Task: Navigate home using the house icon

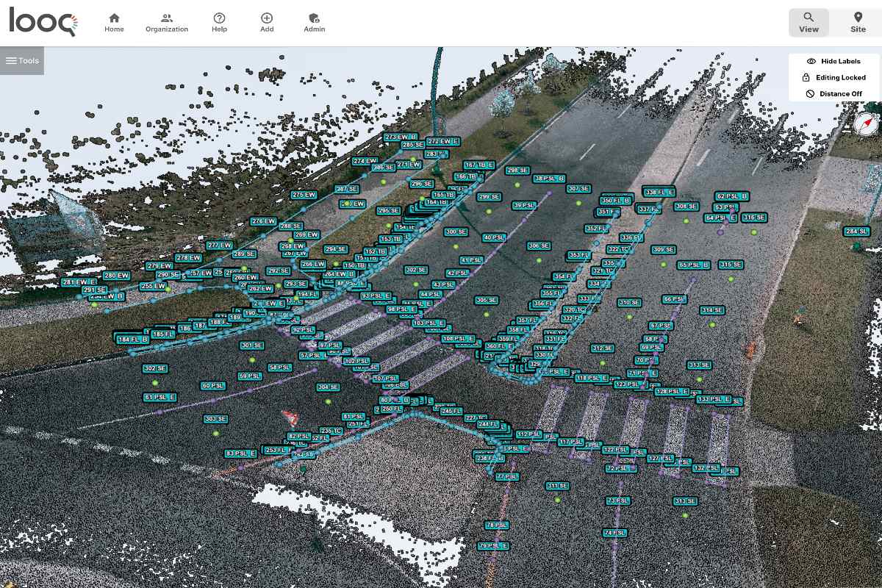Action: (114, 22)
